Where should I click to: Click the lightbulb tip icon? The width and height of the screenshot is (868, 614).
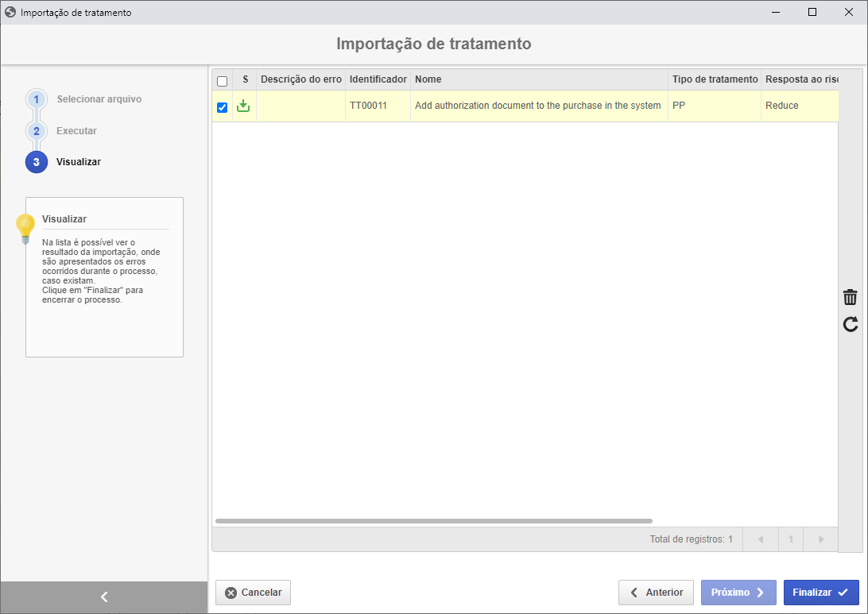[25, 229]
